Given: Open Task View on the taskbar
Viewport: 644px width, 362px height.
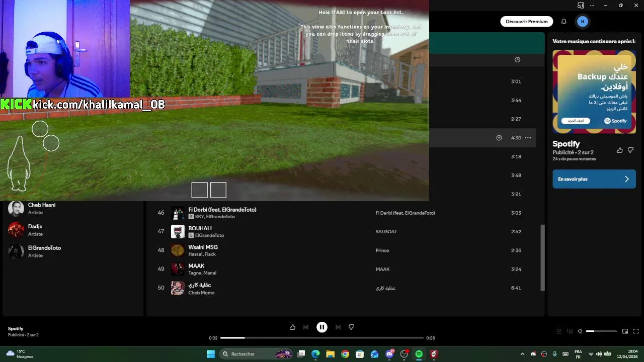Looking at the screenshot, I should [x=301, y=354].
